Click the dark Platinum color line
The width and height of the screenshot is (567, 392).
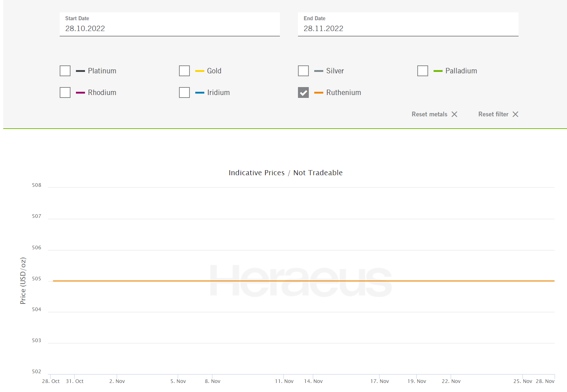(x=80, y=71)
